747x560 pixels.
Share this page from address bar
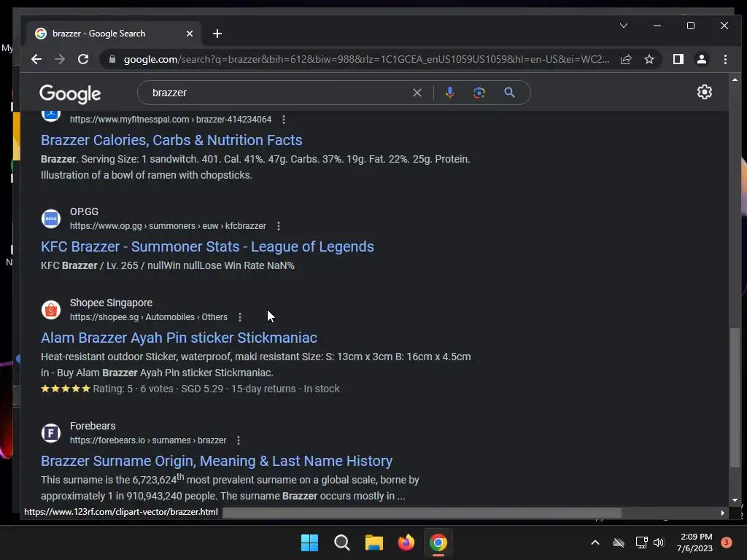coord(625,59)
